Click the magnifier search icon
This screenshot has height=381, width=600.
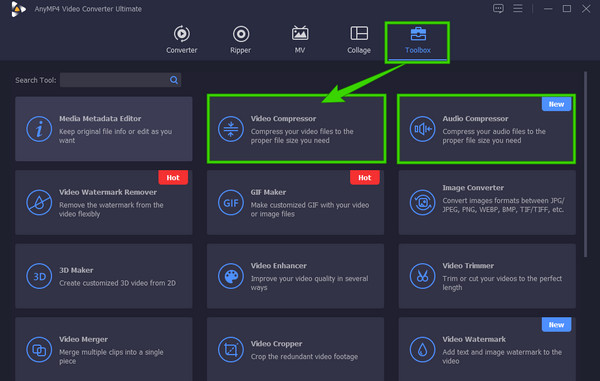pyautogui.click(x=174, y=80)
